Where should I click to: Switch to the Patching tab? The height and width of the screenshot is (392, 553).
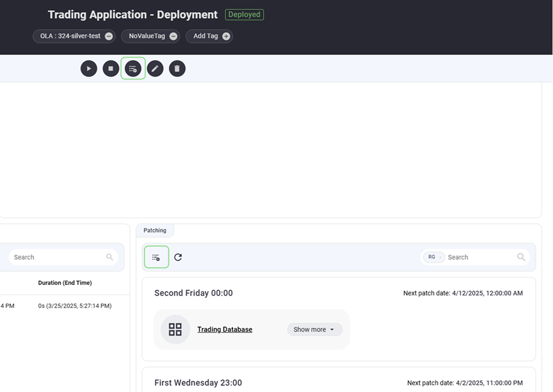(x=155, y=230)
